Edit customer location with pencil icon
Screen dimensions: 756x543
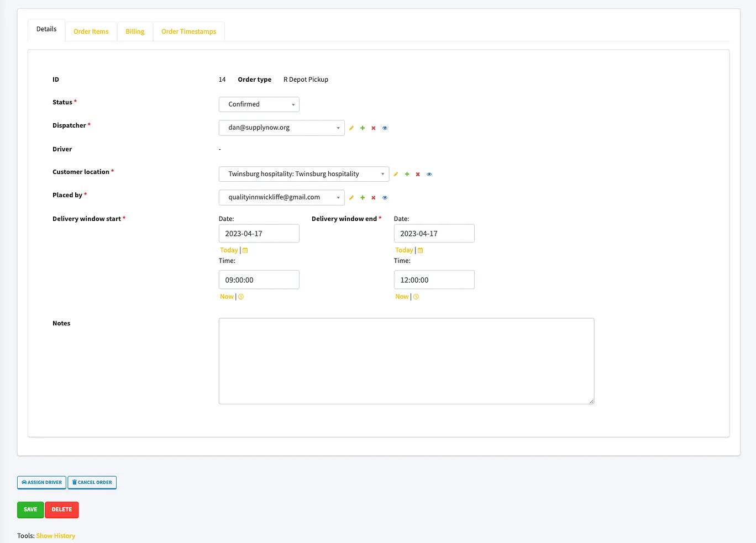tap(396, 175)
